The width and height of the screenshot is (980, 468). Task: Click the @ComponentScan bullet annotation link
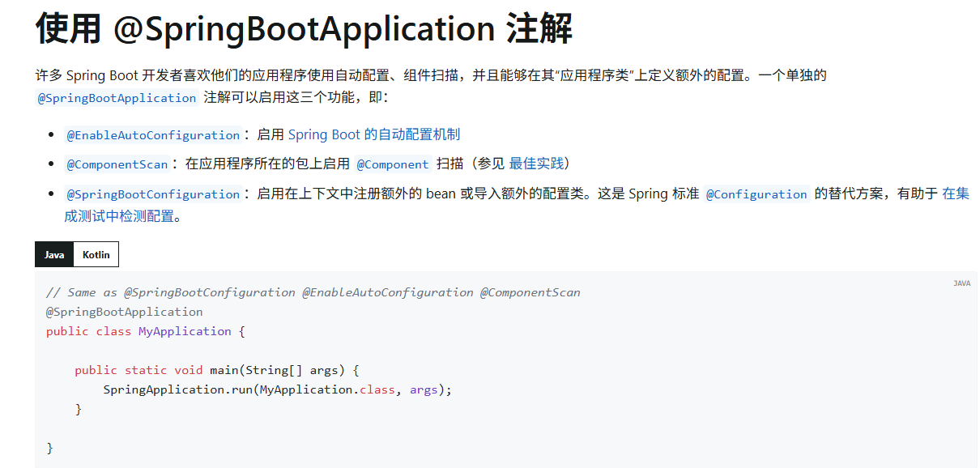[117, 164]
